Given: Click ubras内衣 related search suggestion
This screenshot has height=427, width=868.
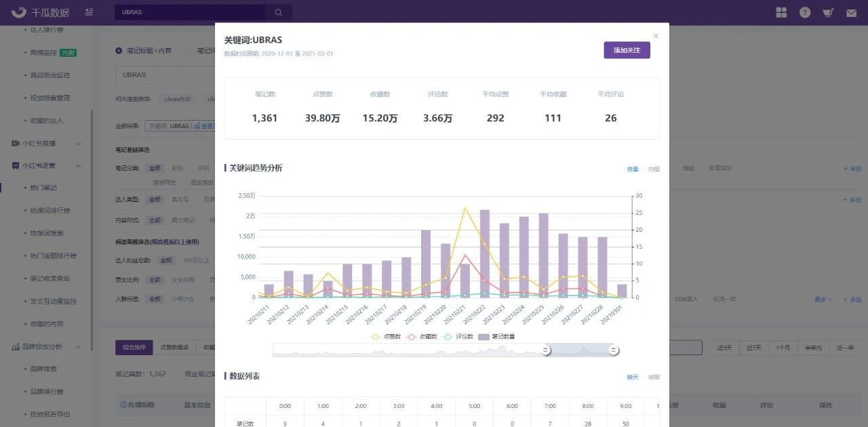Looking at the screenshot, I should click(178, 99).
